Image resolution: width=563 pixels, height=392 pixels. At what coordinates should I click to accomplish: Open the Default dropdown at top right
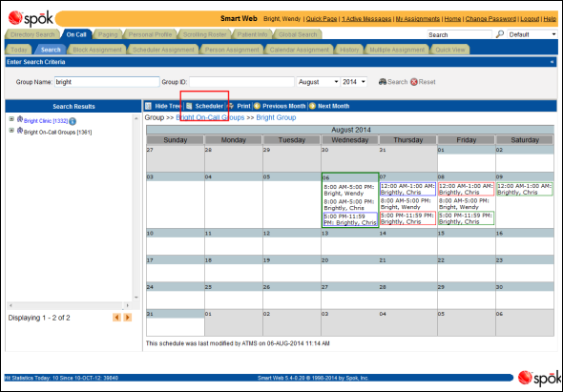(532, 34)
